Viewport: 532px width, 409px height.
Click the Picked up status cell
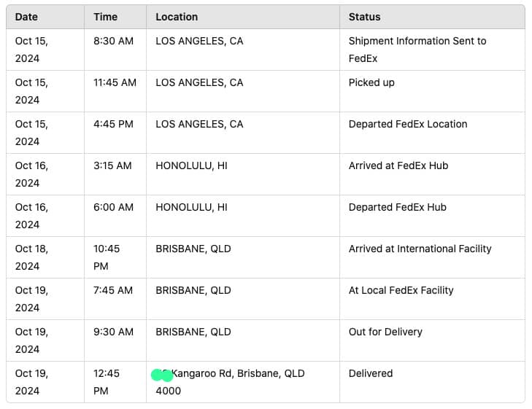[x=371, y=83]
